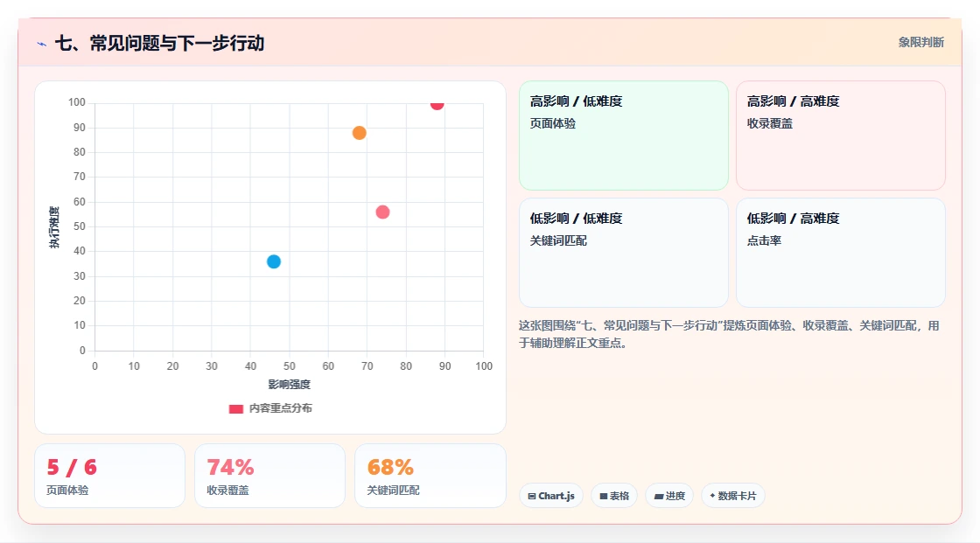Click the 页面体验 text in the green card

(552, 123)
